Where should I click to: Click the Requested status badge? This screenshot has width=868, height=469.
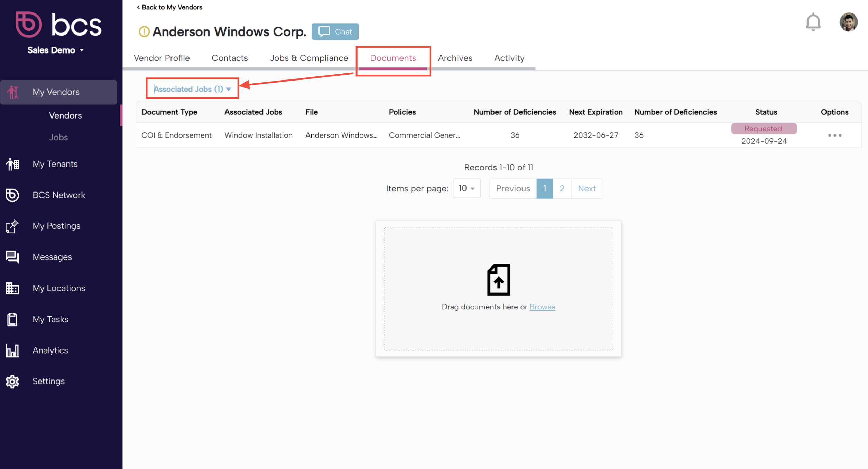(764, 129)
